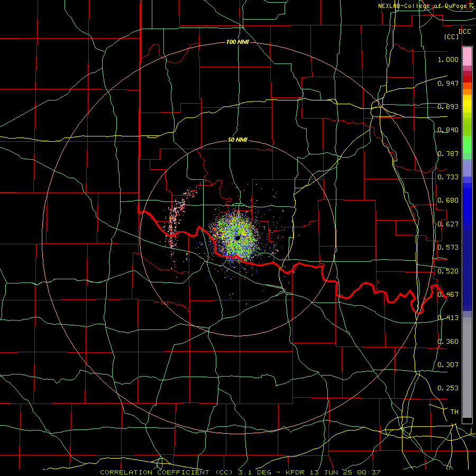Click the 100 NMI range ring label
The width and height of the screenshot is (476, 476).
(237, 42)
